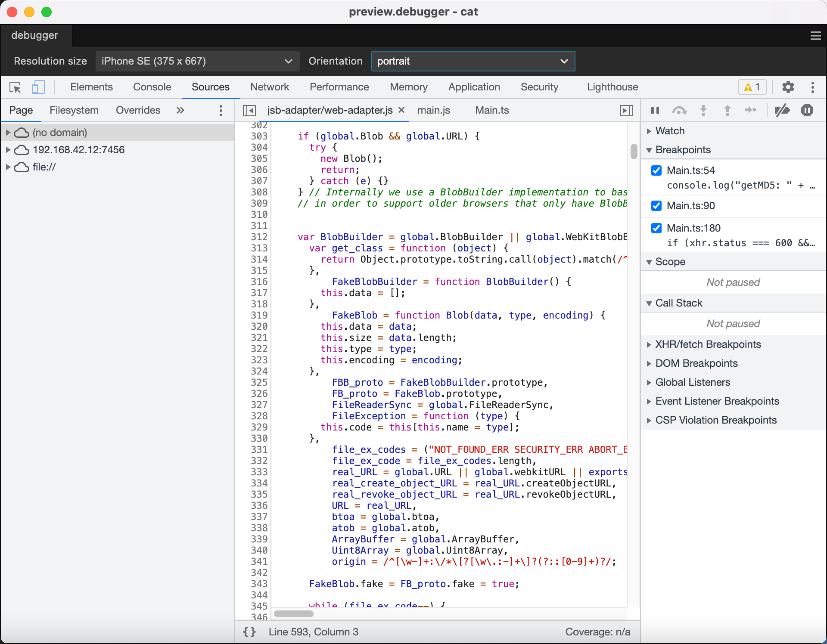This screenshot has height=644, width=827.
Task: Uncheck the Main.ts:54 breakpoint
Action: [656, 170]
